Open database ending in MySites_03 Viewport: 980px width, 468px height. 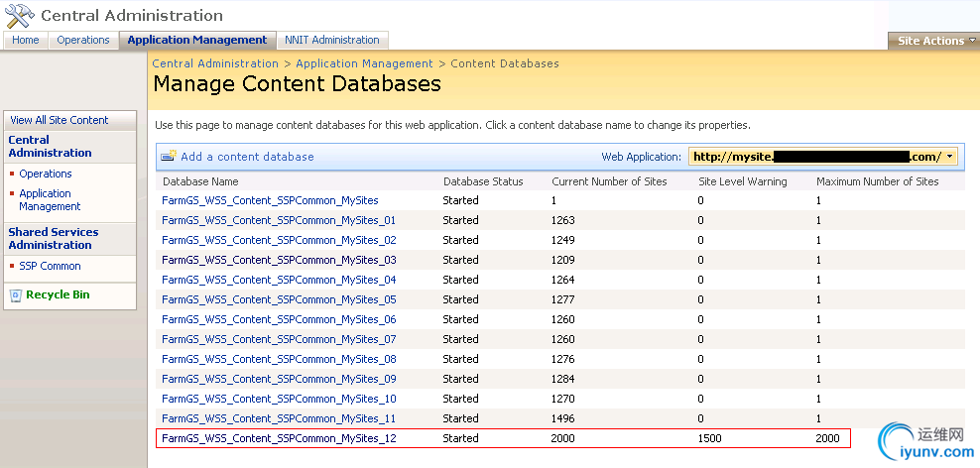[x=279, y=260]
